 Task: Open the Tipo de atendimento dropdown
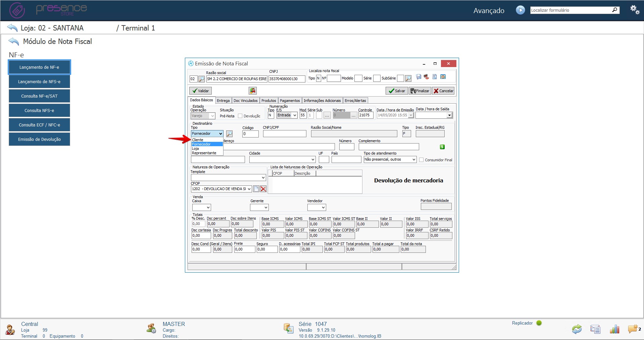point(414,160)
